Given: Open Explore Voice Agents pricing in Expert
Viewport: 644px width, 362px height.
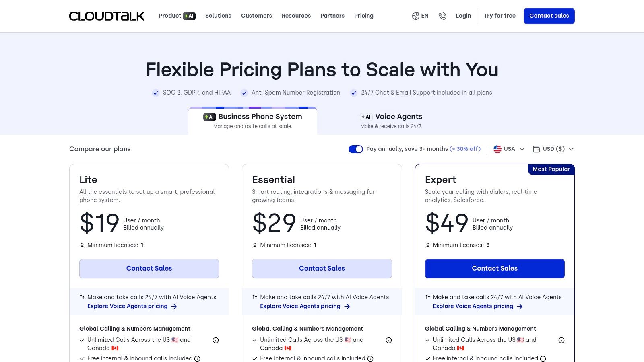Looking at the screenshot, I should pyautogui.click(x=473, y=306).
